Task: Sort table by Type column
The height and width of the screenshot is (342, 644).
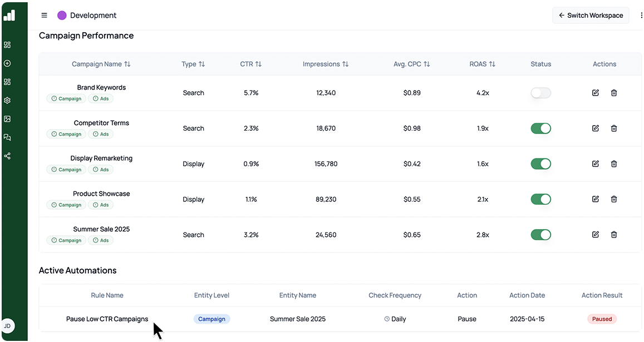Action: (x=193, y=64)
